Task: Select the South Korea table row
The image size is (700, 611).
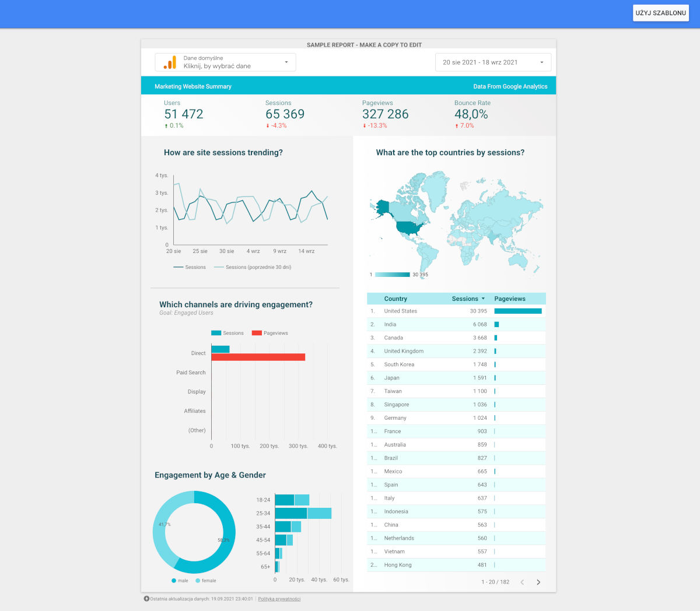Action: click(456, 365)
